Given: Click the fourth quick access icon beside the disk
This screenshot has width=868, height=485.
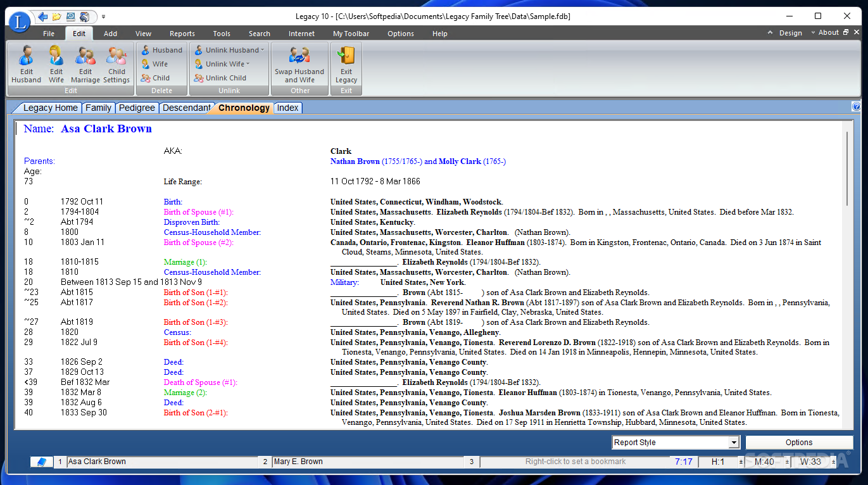Looking at the screenshot, I should (x=84, y=16).
